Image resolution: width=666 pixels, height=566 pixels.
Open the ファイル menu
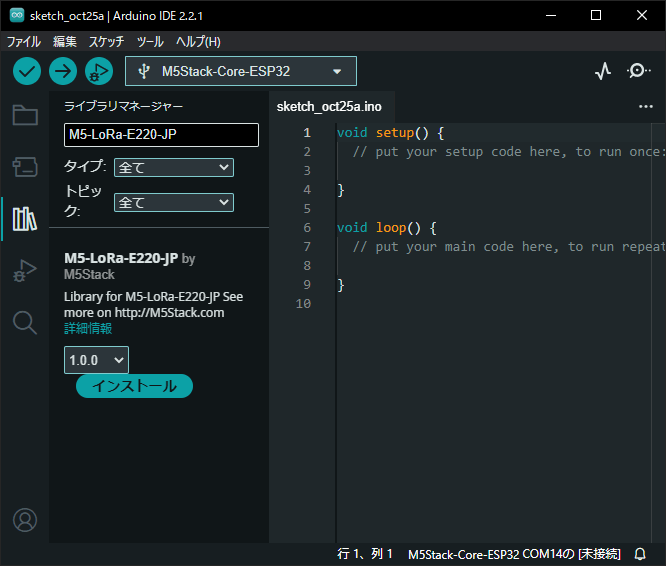(x=24, y=42)
